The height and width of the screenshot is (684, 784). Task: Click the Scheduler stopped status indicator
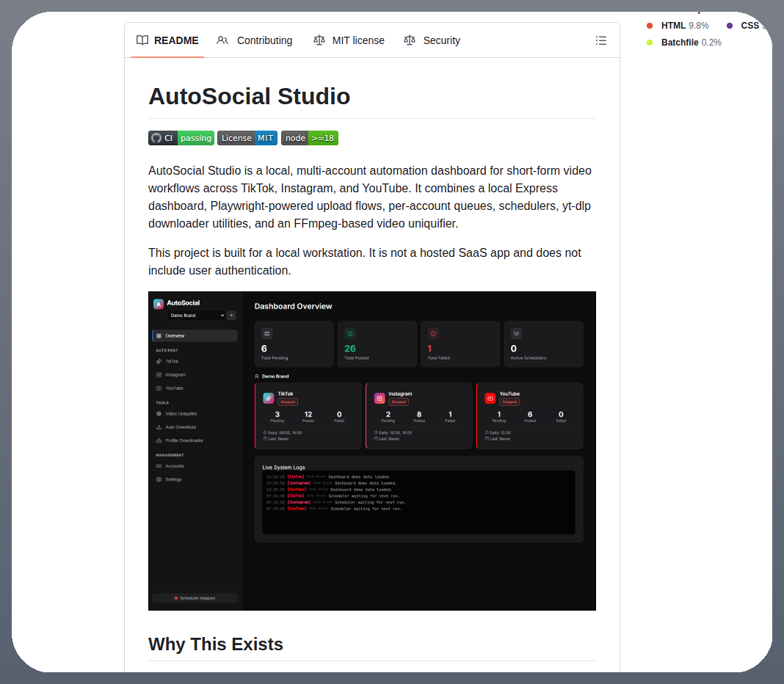coord(195,599)
